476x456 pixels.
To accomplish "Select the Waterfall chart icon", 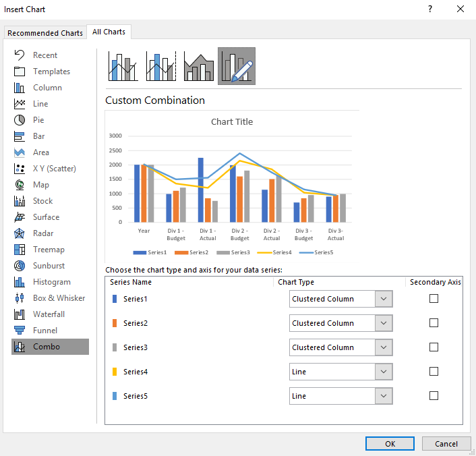I will click(x=20, y=314).
